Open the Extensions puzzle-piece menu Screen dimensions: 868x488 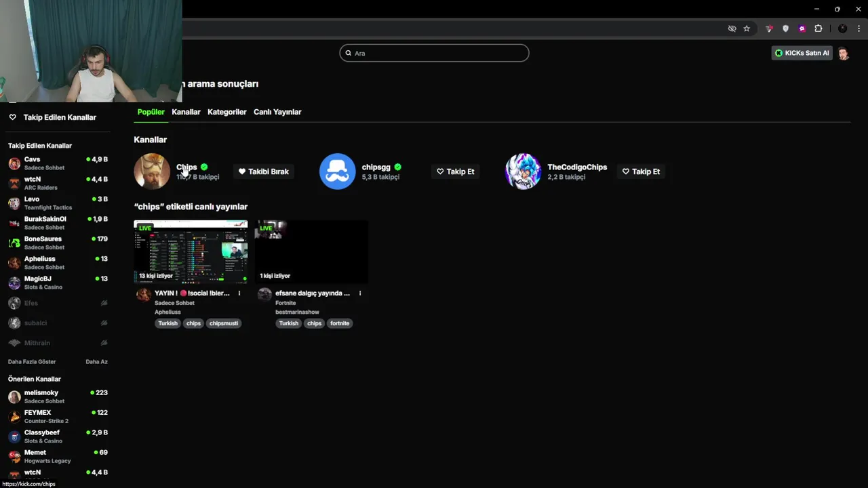click(818, 28)
